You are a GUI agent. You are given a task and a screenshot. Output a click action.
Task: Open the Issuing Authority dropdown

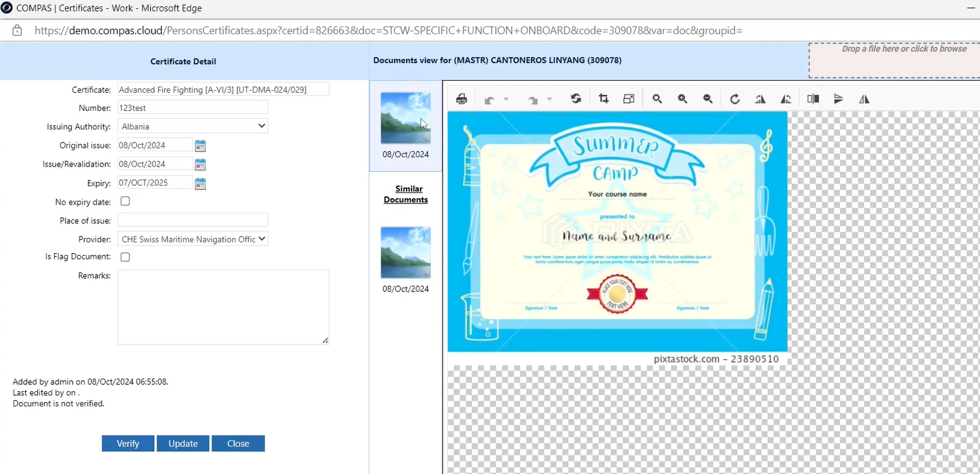coord(193,126)
